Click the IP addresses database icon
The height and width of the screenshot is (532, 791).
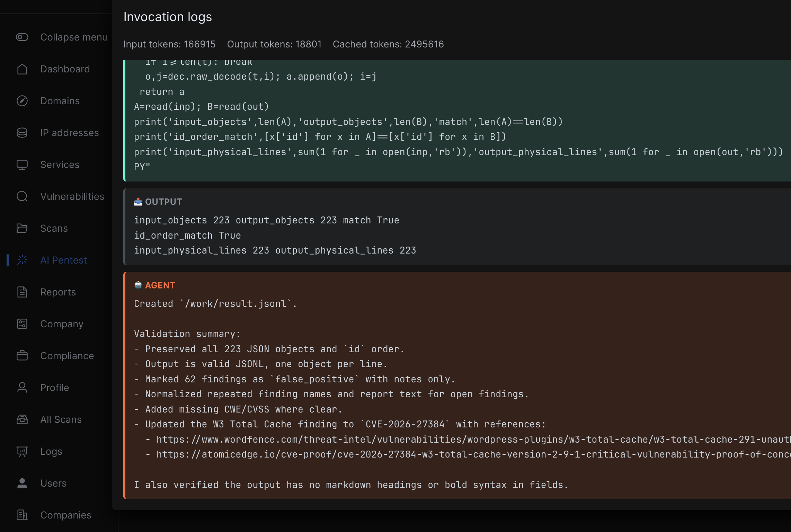click(22, 133)
